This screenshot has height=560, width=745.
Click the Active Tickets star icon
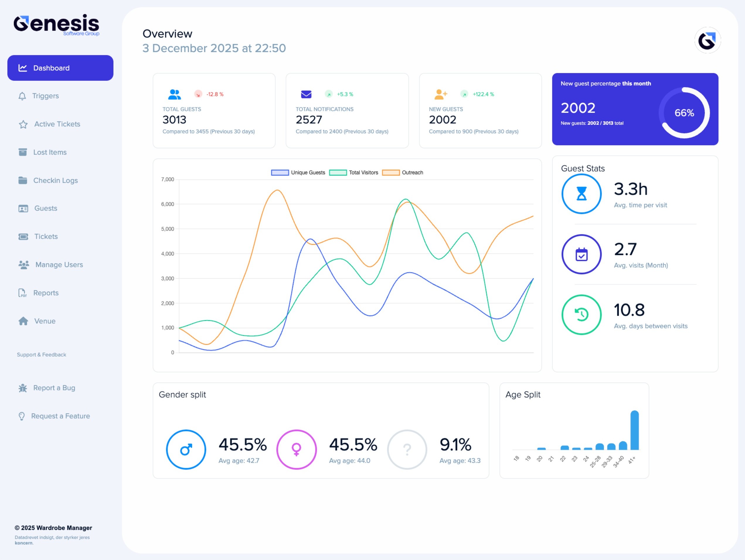pyautogui.click(x=23, y=124)
